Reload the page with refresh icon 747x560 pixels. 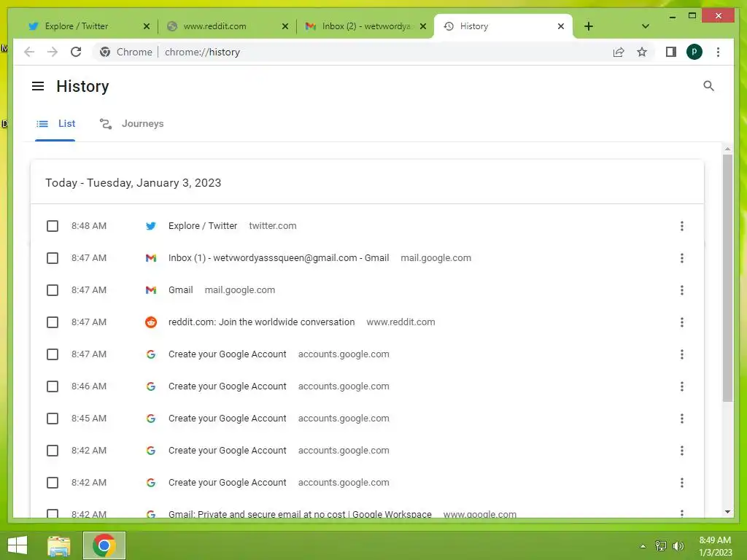[76, 52]
